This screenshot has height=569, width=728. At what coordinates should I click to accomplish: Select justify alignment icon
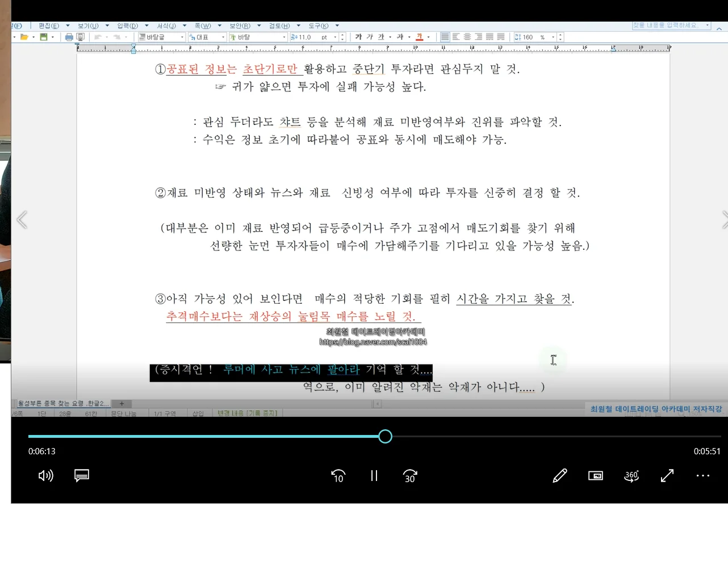(445, 37)
